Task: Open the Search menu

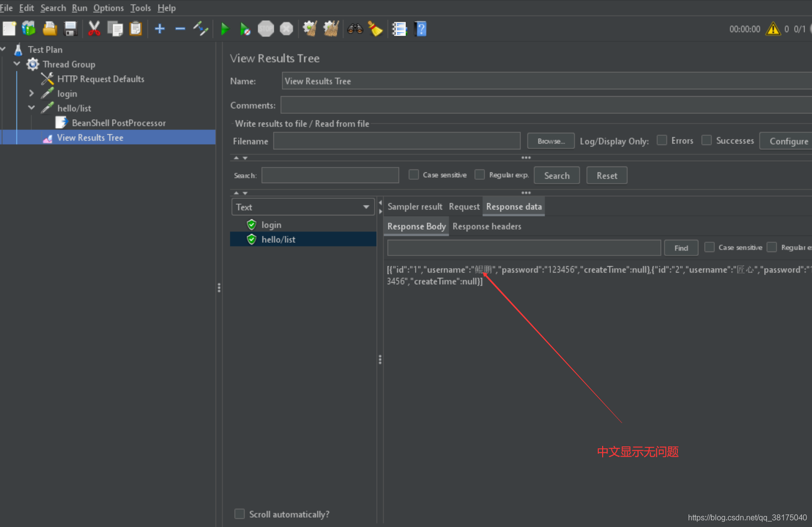Action: pyautogui.click(x=53, y=8)
